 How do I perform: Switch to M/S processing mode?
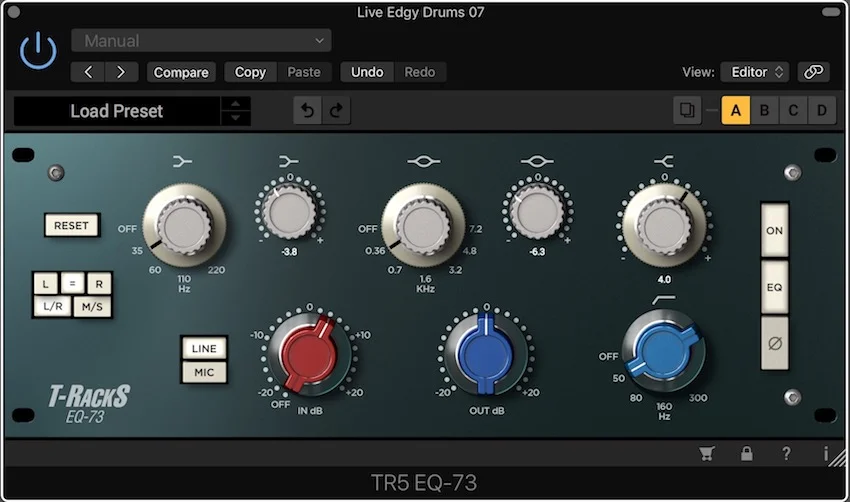pos(92,307)
